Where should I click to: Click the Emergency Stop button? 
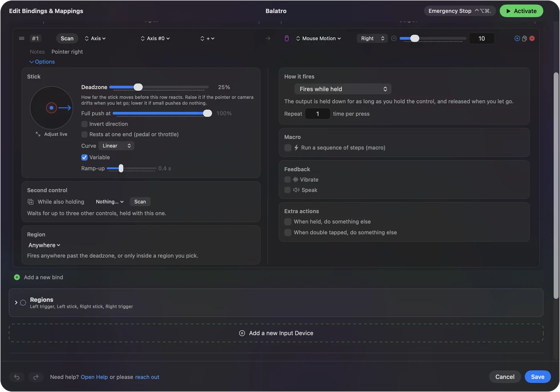click(x=460, y=11)
